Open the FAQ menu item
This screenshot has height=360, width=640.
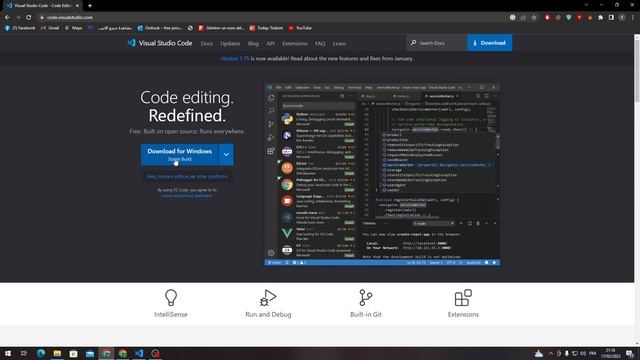click(320, 43)
